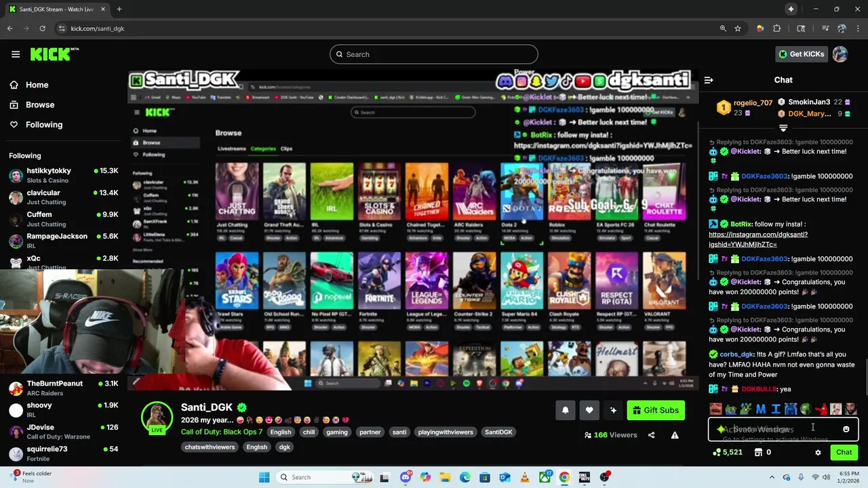Select the playingwithviewers tag

click(x=446, y=432)
